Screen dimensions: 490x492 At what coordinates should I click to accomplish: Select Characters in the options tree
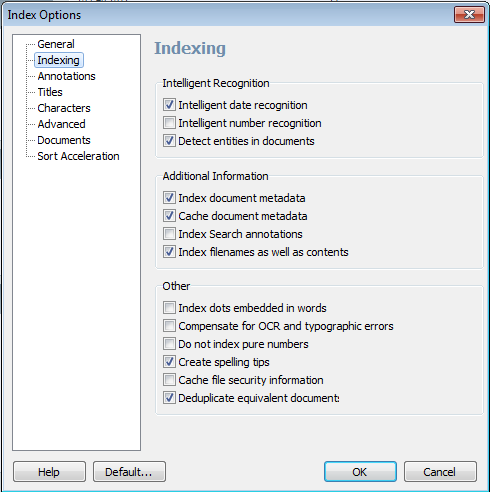pyautogui.click(x=64, y=108)
